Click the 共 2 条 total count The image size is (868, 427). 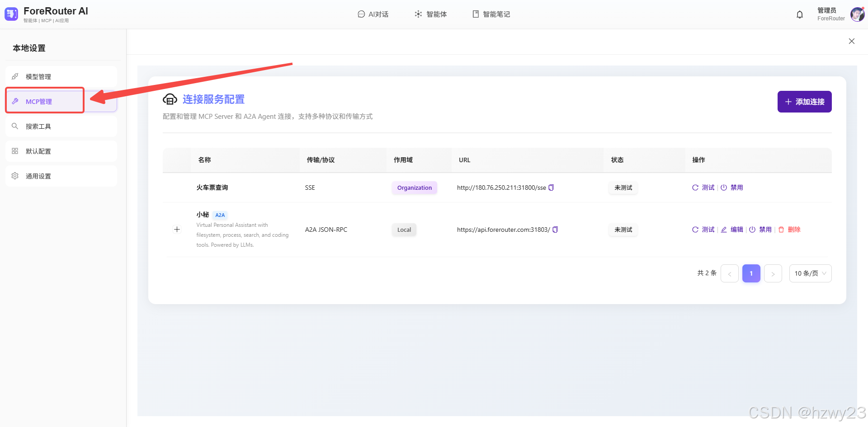[x=707, y=273]
